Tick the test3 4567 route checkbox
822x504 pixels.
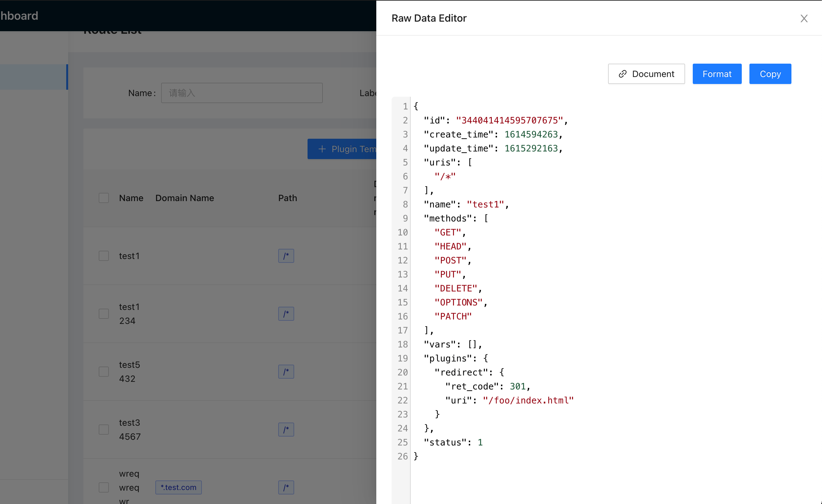pos(104,430)
